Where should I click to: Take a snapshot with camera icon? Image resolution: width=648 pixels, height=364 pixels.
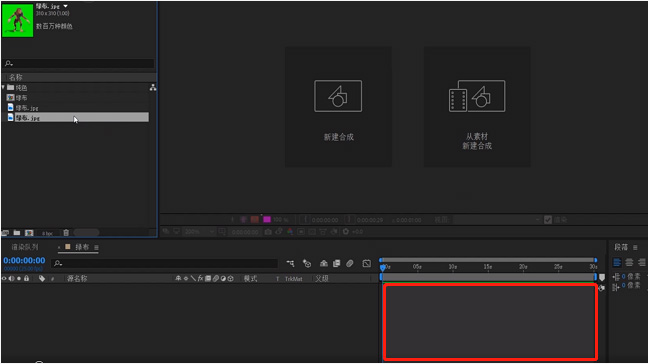click(x=268, y=232)
